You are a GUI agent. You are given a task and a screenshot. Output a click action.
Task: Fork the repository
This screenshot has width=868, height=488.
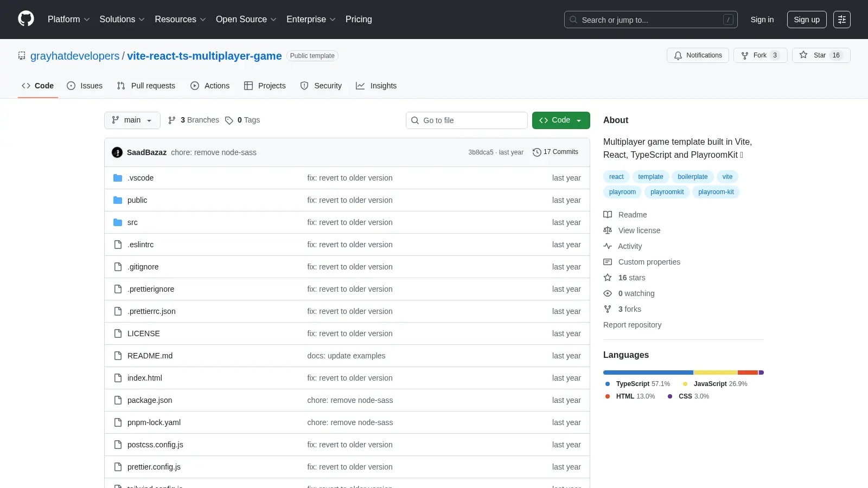[760, 55]
